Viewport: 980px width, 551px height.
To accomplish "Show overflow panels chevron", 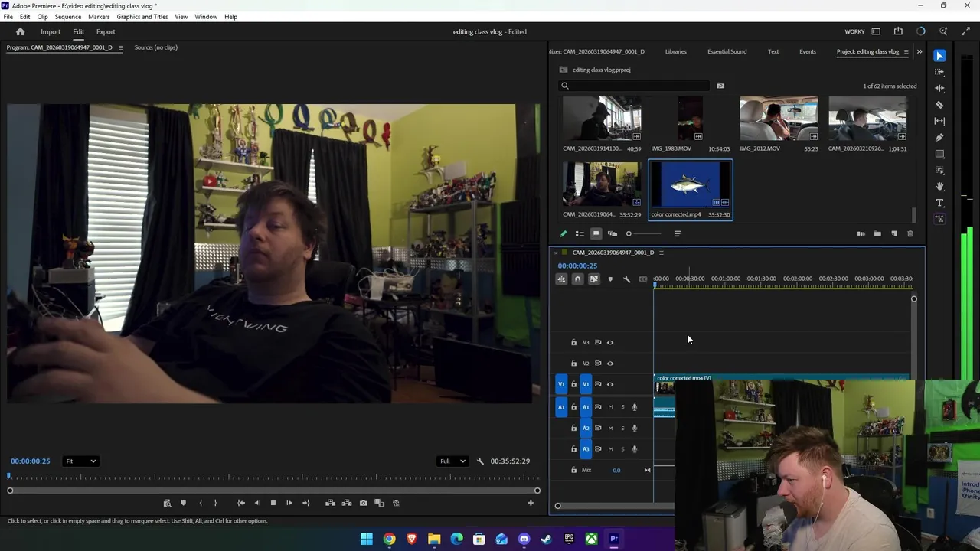I will click(920, 52).
